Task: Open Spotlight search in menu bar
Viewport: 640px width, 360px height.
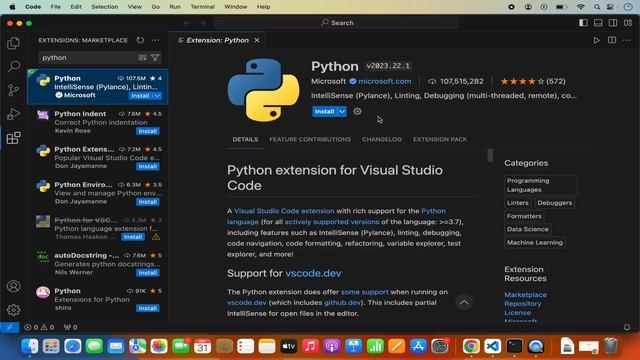Action: pos(597,7)
